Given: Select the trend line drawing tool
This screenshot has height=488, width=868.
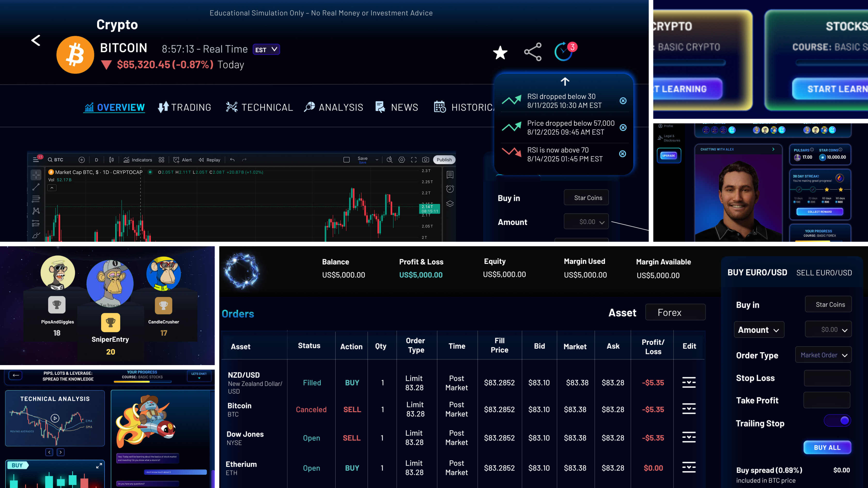Looking at the screenshot, I should point(36,187).
